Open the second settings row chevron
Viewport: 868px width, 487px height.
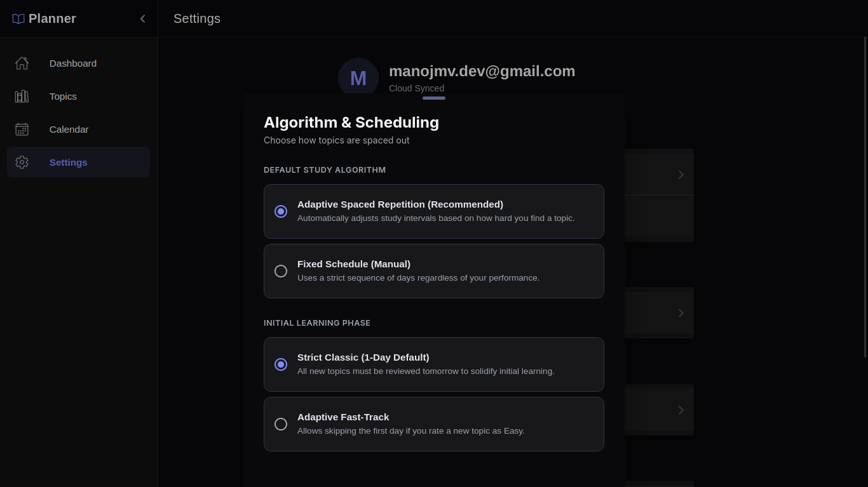coord(681,313)
